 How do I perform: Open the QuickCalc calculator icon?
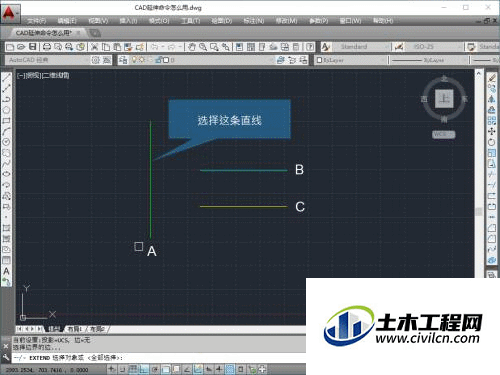(296, 47)
